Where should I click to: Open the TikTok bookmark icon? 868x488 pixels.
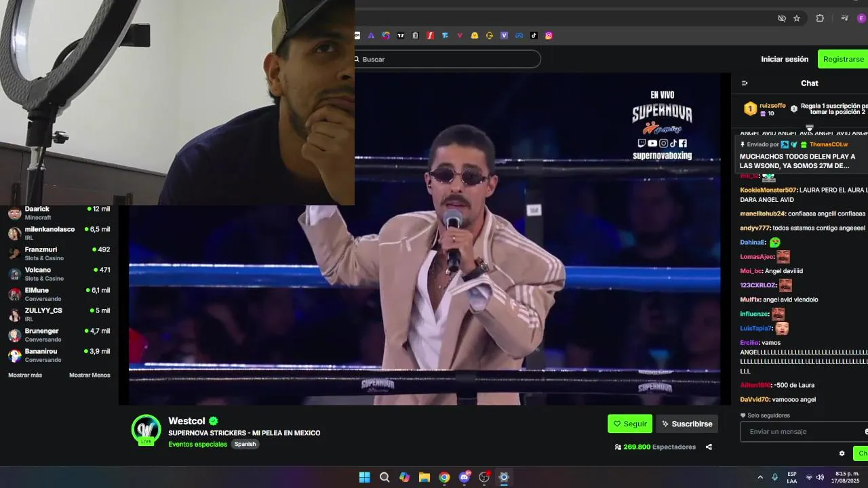[534, 35]
